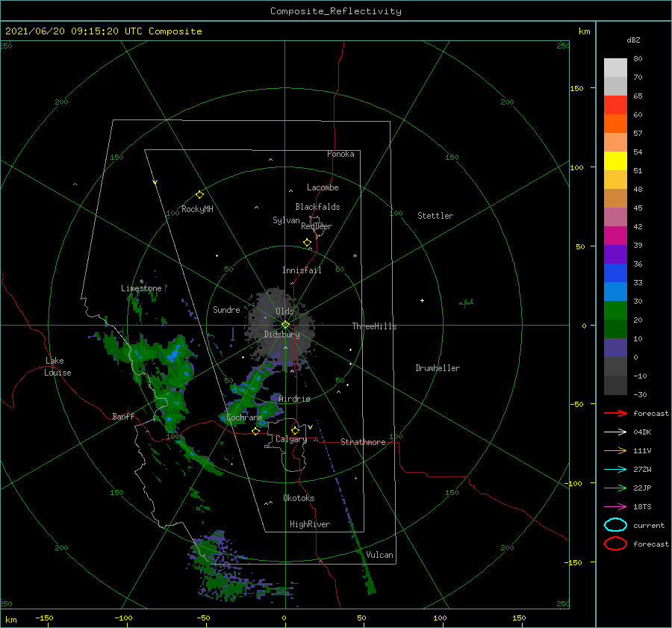Viewport: 672px width, 628px height.
Task: Click the Didsbury label
Action: click(281, 335)
